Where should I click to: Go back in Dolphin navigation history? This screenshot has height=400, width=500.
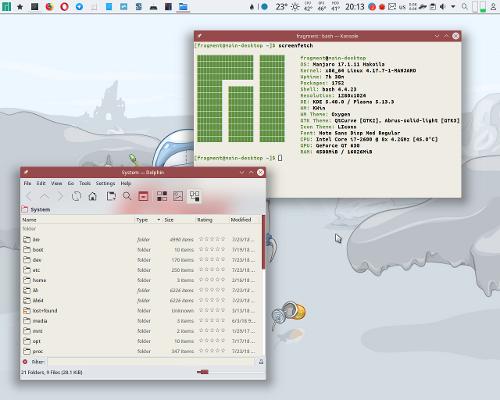point(29,196)
